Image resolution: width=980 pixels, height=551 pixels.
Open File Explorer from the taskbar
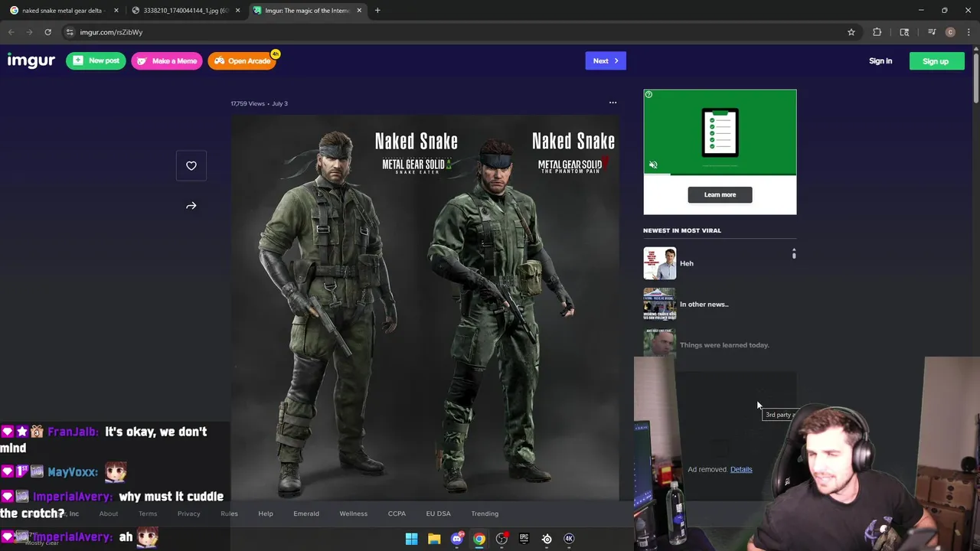tap(434, 539)
